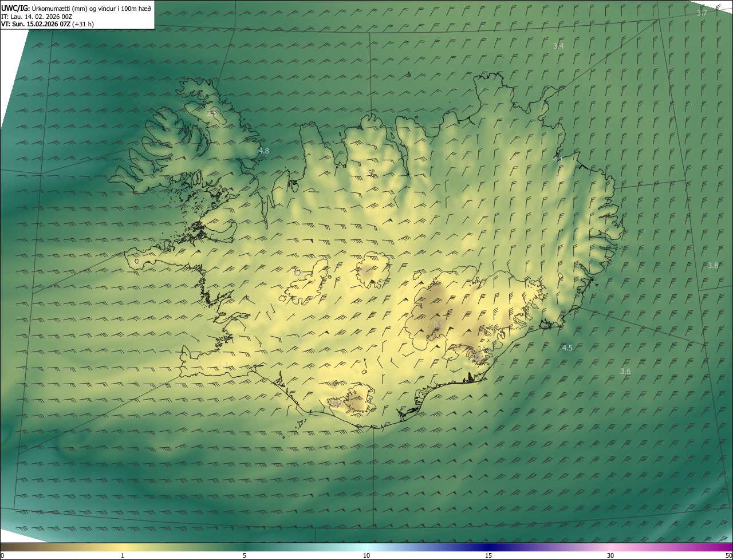Click the '3.6' value in the southeast sea

tap(625, 371)
